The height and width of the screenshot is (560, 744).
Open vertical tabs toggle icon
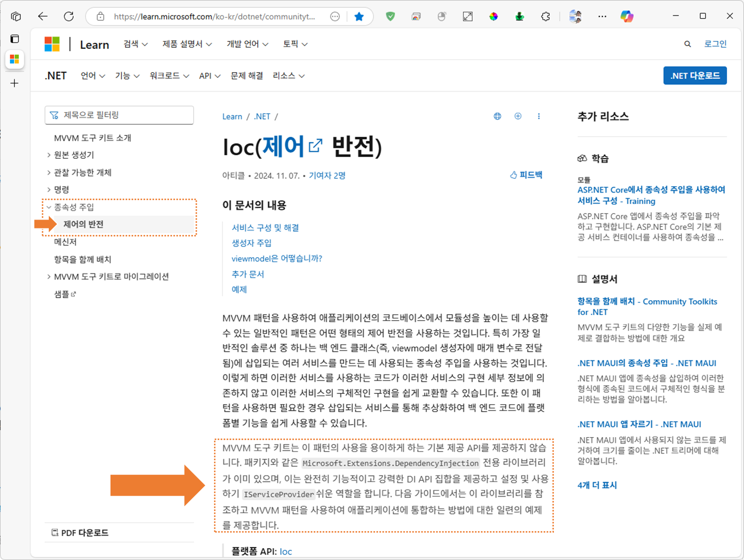click(15, 39)
